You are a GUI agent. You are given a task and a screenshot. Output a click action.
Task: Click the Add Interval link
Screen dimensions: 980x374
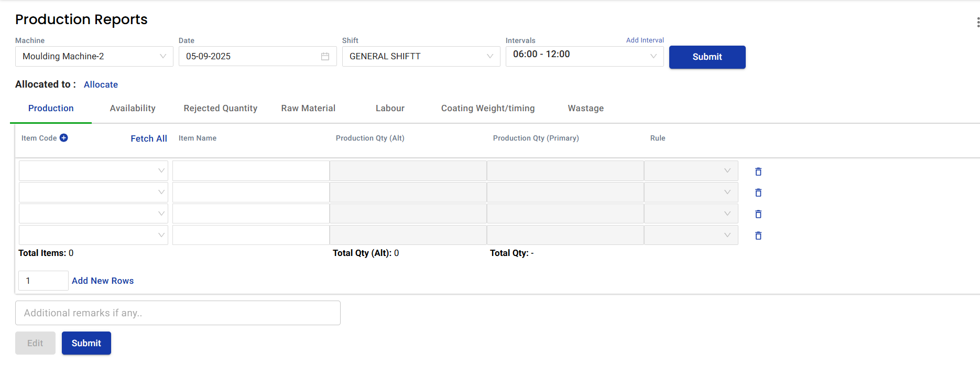coord(645,40)
